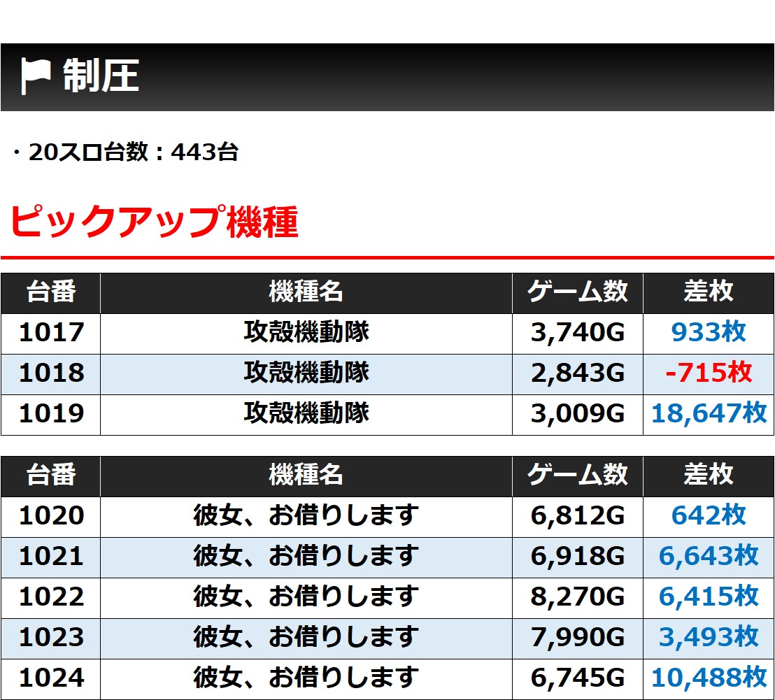This screenshot has height=700, width=775.
Task: Click the 3,740G game count cell
Action: click(x=577, y=332)
